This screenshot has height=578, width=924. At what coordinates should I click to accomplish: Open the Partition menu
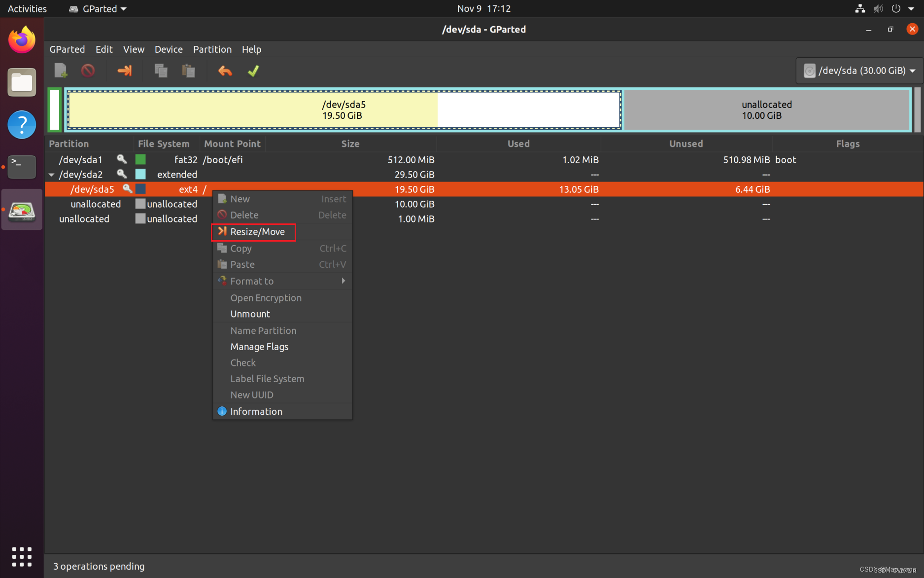pyautogui.click(x=212, y=49)
